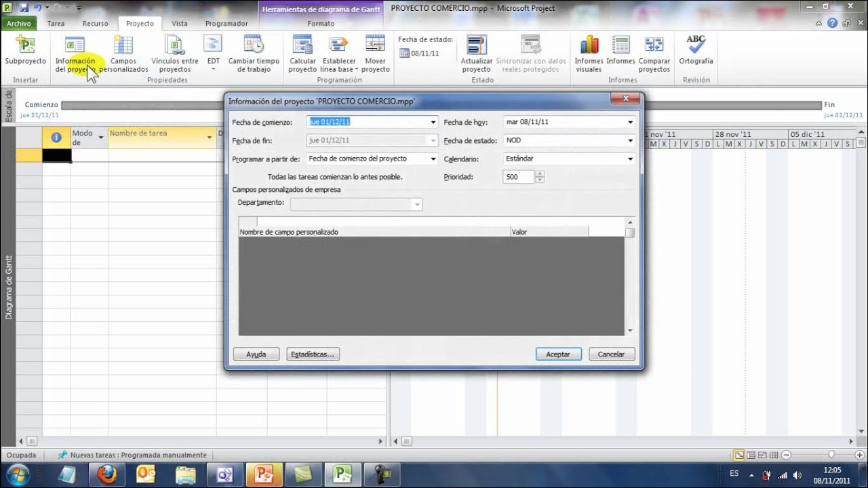Show hidden system tray icons
Image resolution: width=868 pixels, height=488 pixels.
(x=751, y=474)
